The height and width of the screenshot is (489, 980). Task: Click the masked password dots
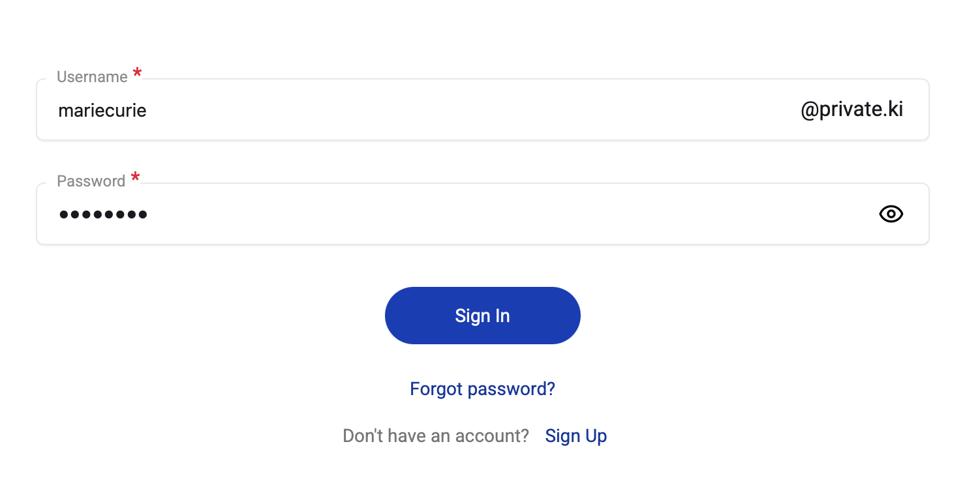102,214
